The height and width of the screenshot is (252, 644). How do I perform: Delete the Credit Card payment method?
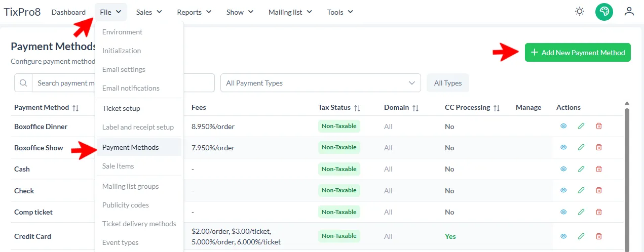(599, 236)
